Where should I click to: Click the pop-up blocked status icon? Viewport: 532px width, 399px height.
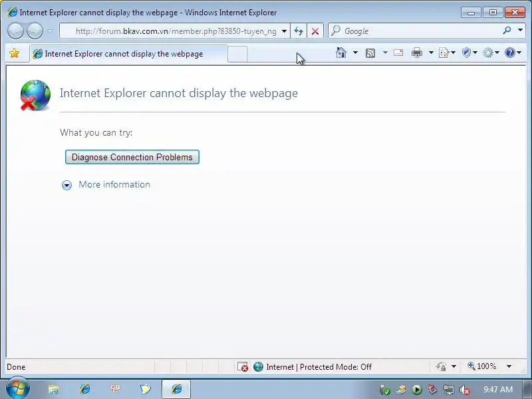[243, 367]
